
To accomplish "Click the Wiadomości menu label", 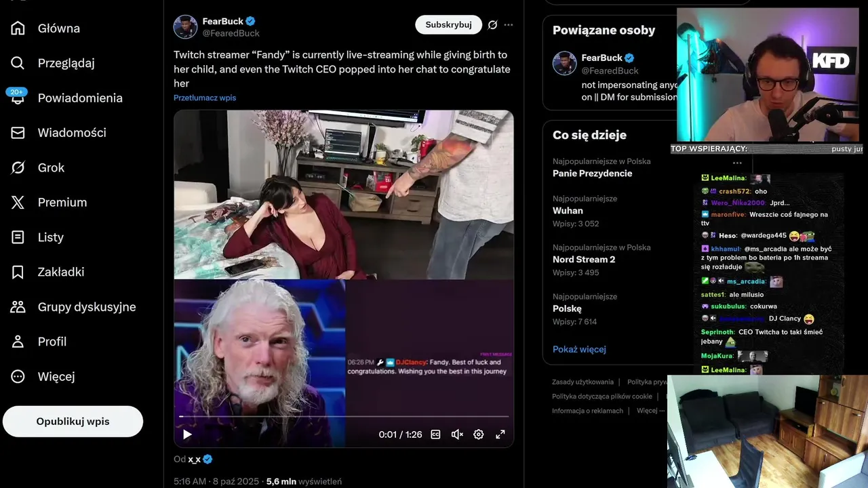I will 72,133.
